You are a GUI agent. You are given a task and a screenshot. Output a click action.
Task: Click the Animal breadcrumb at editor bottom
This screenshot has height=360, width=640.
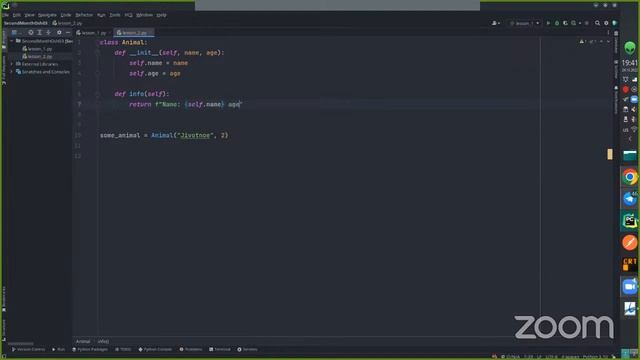(x=83, y=341)
